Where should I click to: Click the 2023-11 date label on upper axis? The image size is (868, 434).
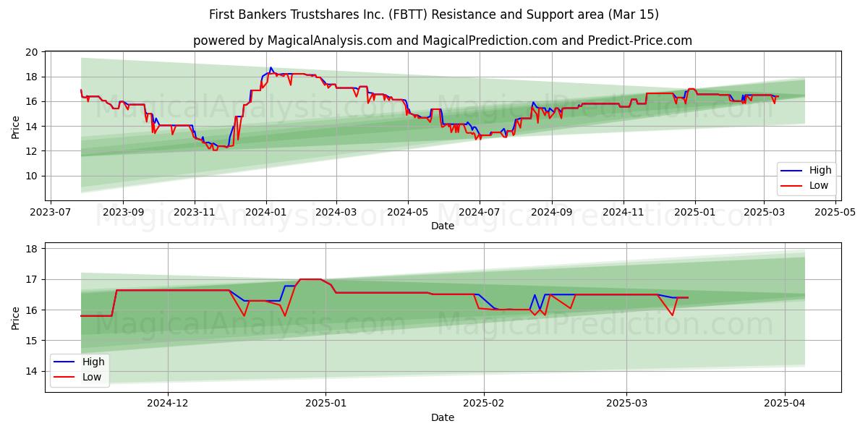[x=194, y=213]
